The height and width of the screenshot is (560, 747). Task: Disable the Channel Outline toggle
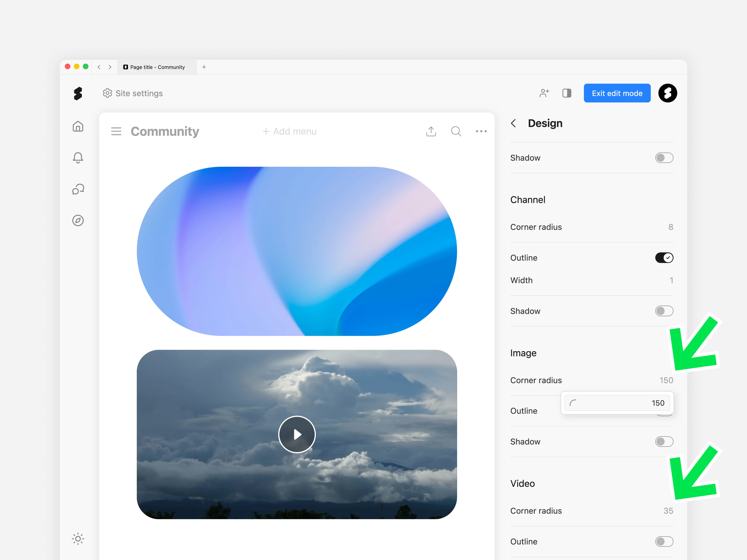click(x=664, y=258)
